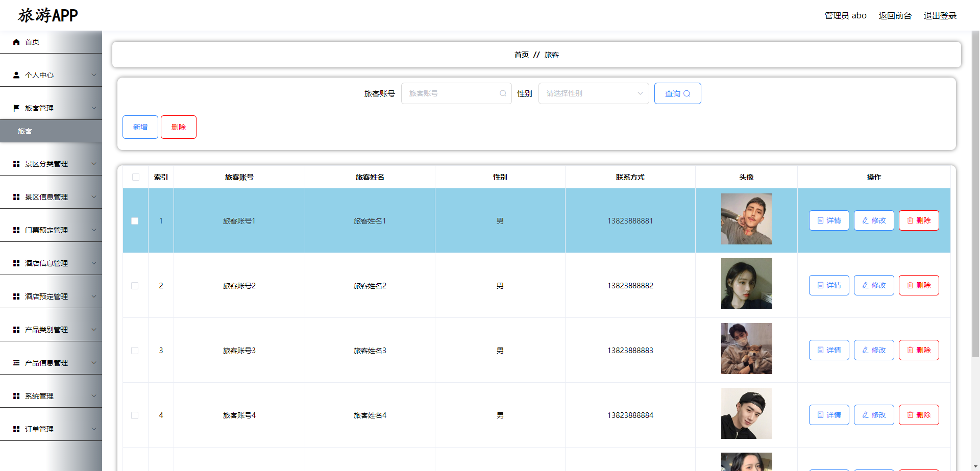980x471 pixels.
Task: Click the icon next to 系统管理
Action: [x=16, y=395]
